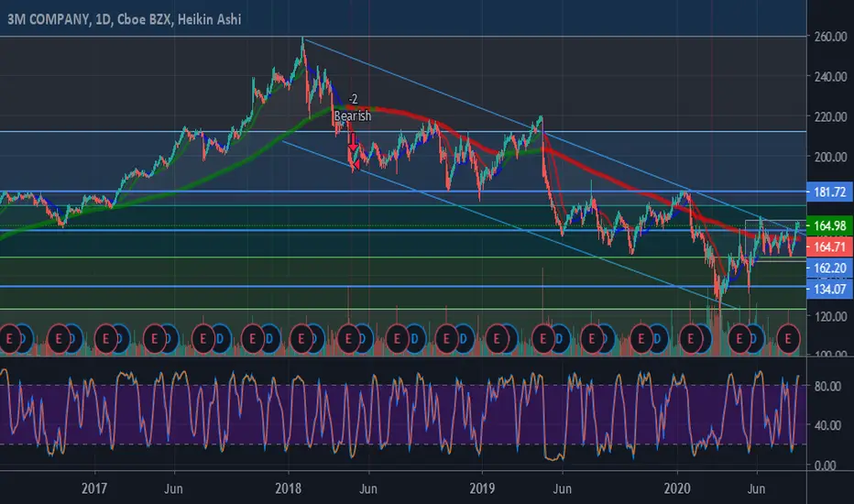854x504 pixels.
Task: Click the 134.07 blue price label
Action: tap(829, 289)
